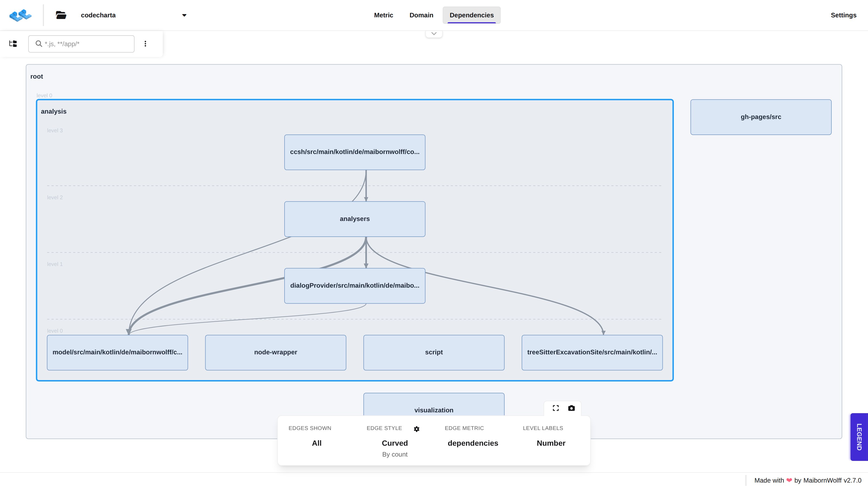Click the CodeCharta logo icon
The width and height of the screenshot is (868, 488).
pyautogui.click(x=21, y=15)
